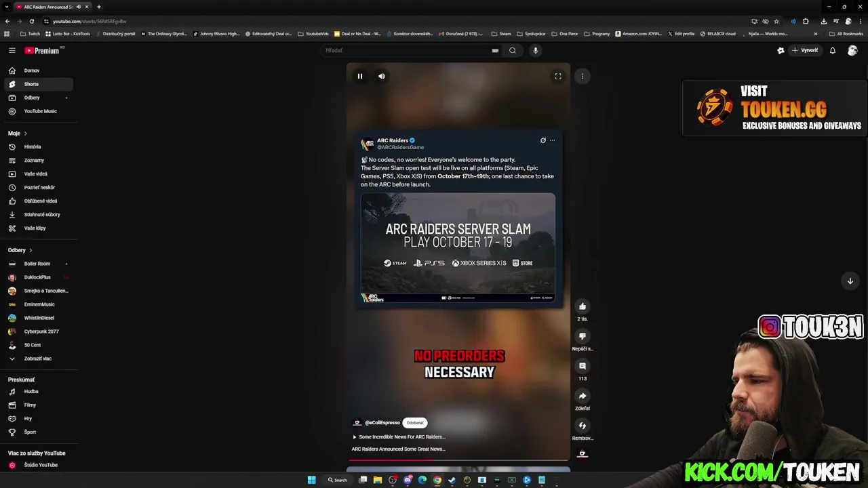Select Shorts in the sidebar
868x488 pixels.
(x=38, y=84)
